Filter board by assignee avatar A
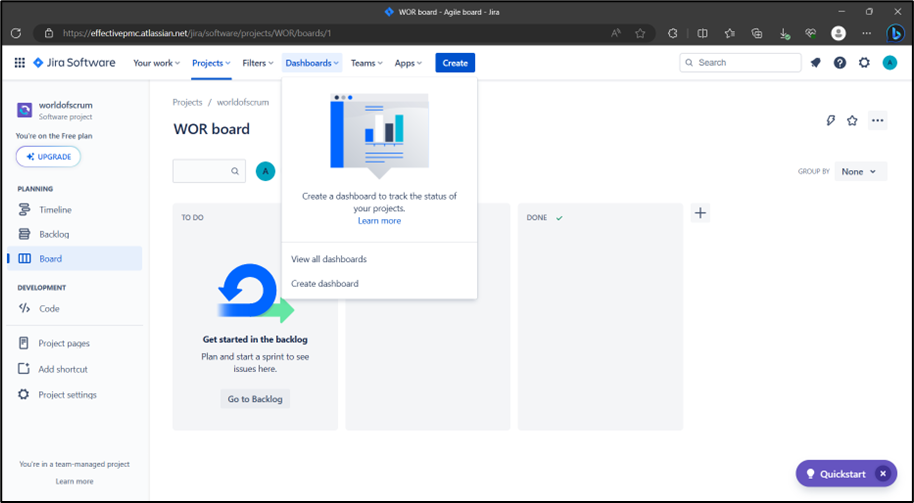The height and width of the screenshot is (503, 914). pos(265,171)
